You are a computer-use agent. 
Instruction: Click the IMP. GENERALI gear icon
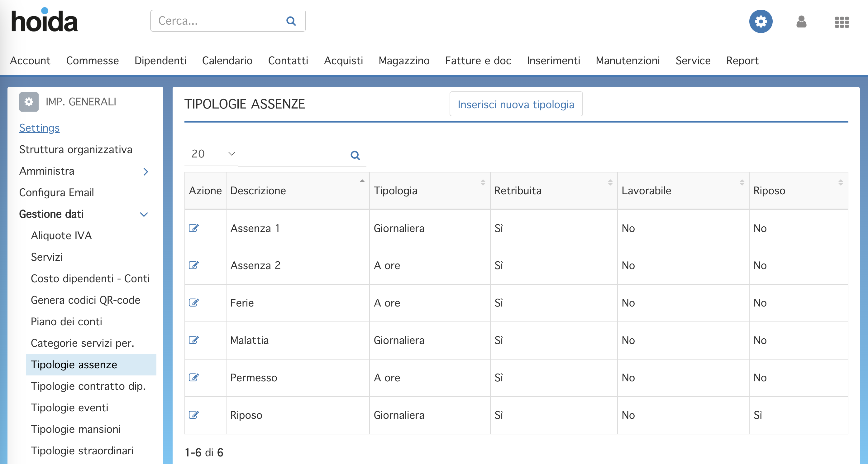click(x=29, y=102)
